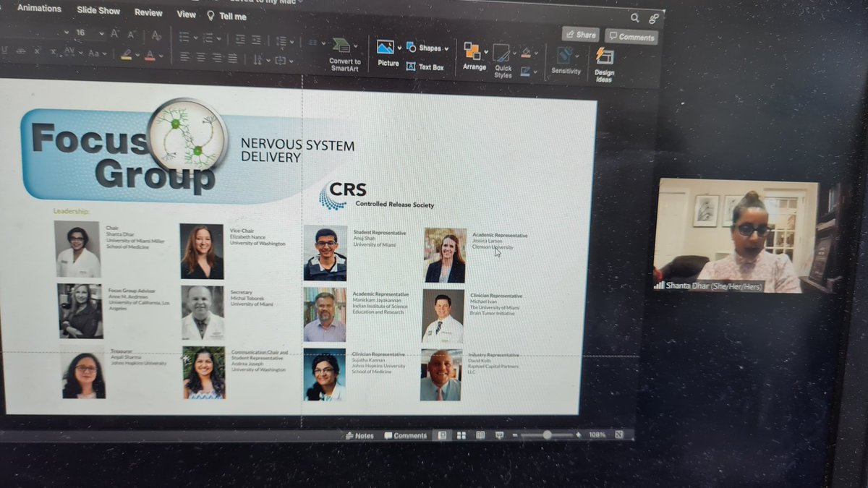This screenshot has height=488, width=868.
Task: Switch to Reading view icon
Action: tap(480, 435)
